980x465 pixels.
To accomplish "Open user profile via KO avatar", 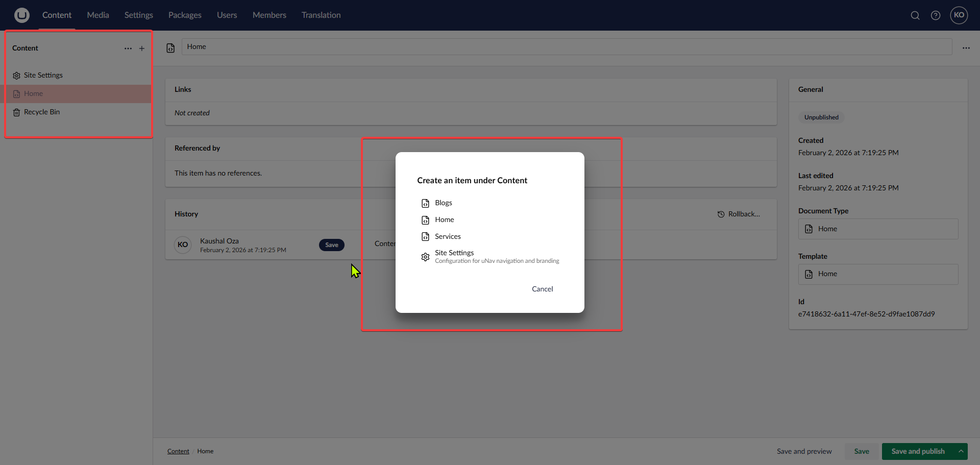I will click(959, 15).
